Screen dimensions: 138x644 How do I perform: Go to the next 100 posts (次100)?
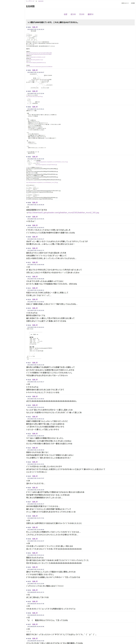coord(82,14)
